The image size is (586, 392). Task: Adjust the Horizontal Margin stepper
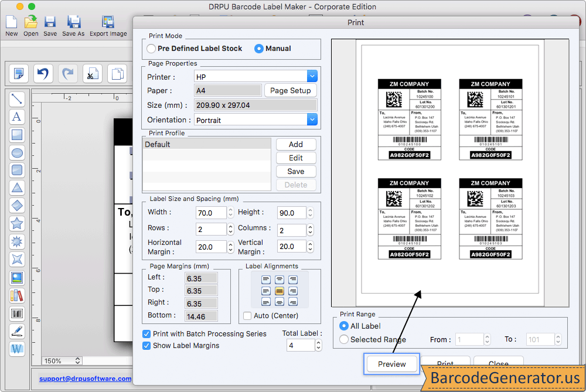pos(230,247)
